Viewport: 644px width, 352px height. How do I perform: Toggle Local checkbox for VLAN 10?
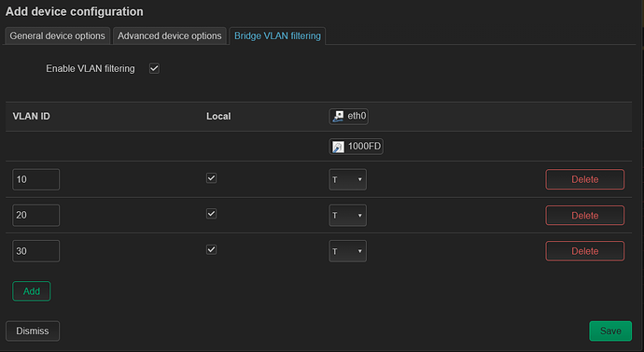pyautogui.click(x=211, y=178)
